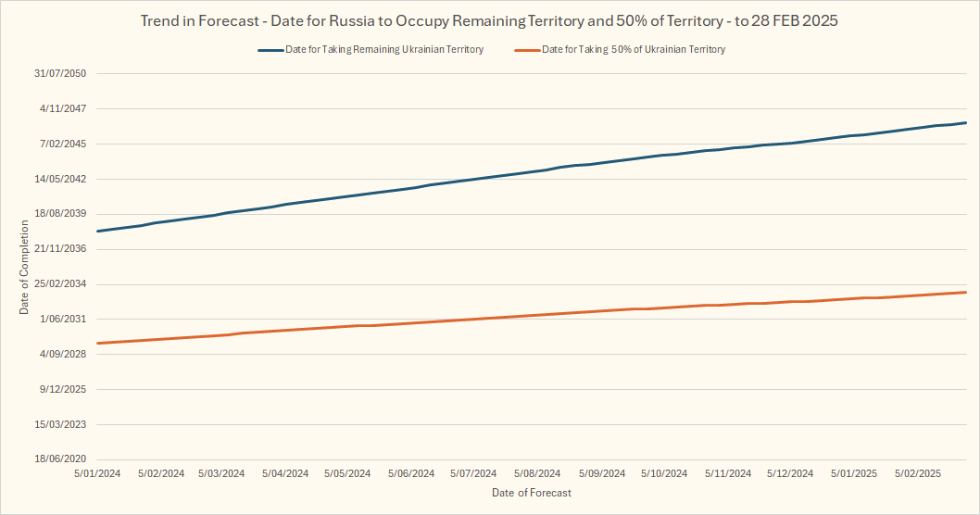Click the 5/02/2025 horizontal axis label
This screenshot has width=980, height=515.
918,473
